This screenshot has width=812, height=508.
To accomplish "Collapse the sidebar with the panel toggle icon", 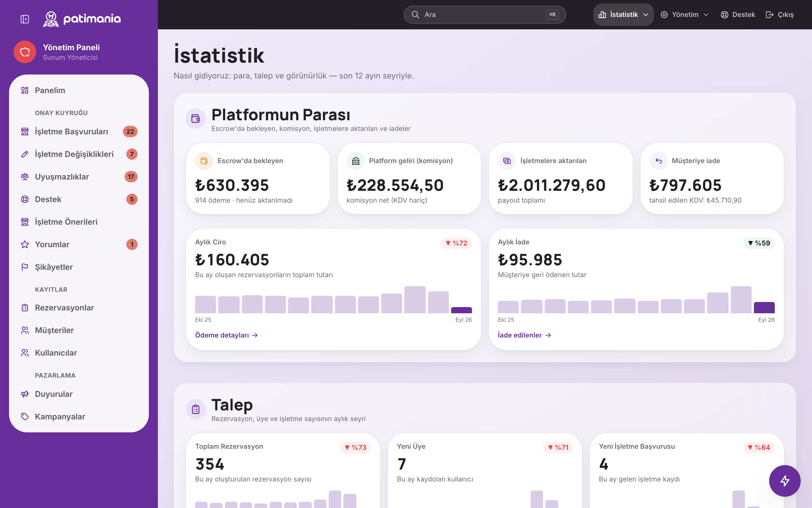I will (x=25, y=19).
